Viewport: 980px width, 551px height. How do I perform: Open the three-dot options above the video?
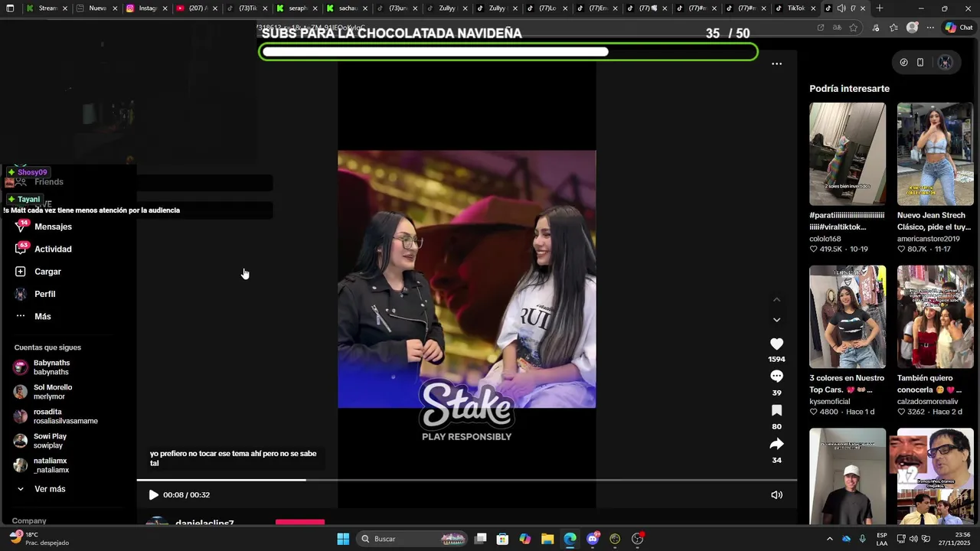tap(776, 64)
